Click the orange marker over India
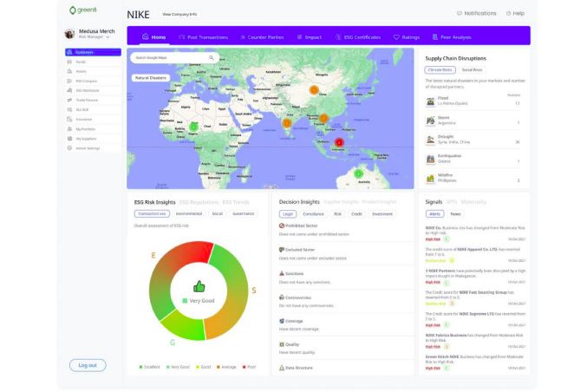 pos(287,123)
